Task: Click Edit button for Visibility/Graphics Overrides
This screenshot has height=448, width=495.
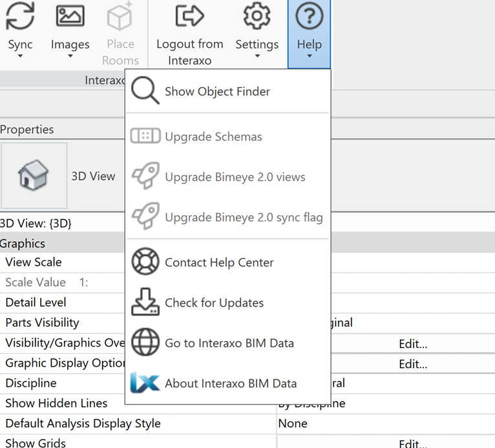Action: 413,343
